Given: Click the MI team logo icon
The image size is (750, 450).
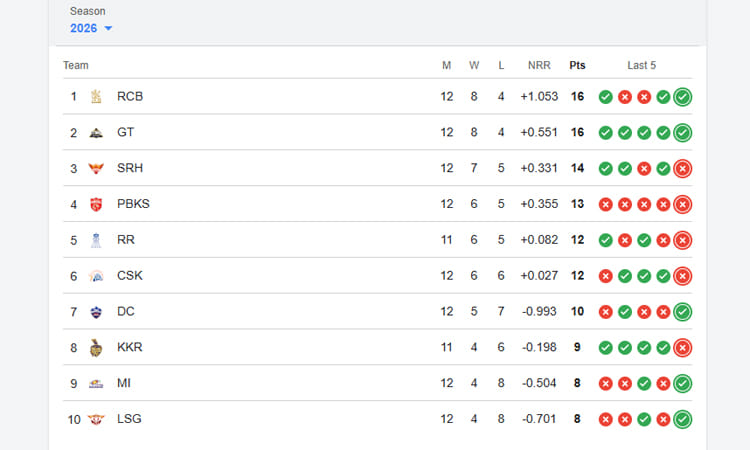Looking at the screenshot, I should tap(96, 384).
